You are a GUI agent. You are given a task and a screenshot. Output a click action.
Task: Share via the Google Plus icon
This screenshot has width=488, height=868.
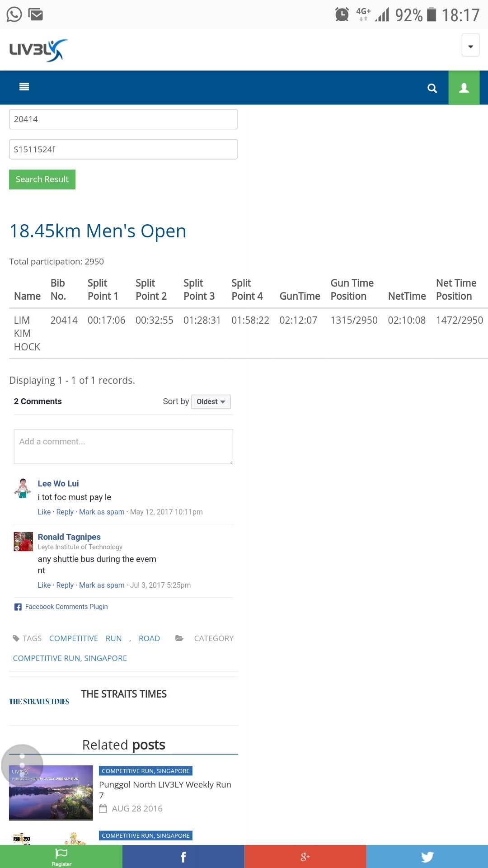(x=305, y=857)
